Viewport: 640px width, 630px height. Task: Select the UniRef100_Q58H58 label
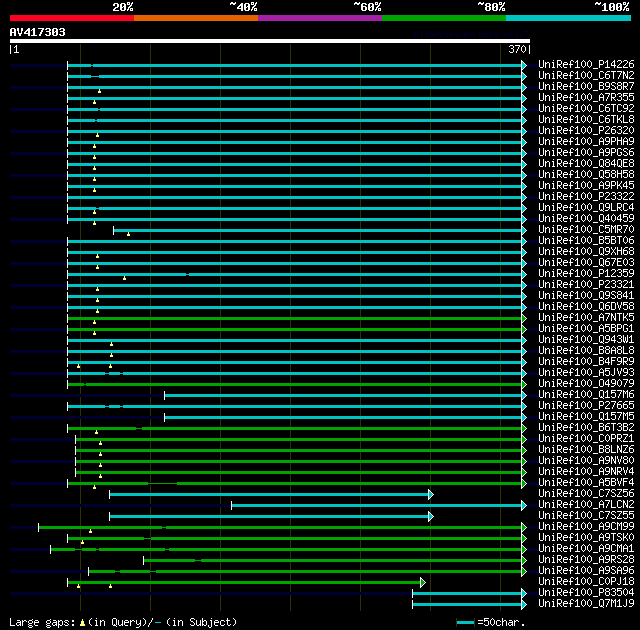coord(586,175)
